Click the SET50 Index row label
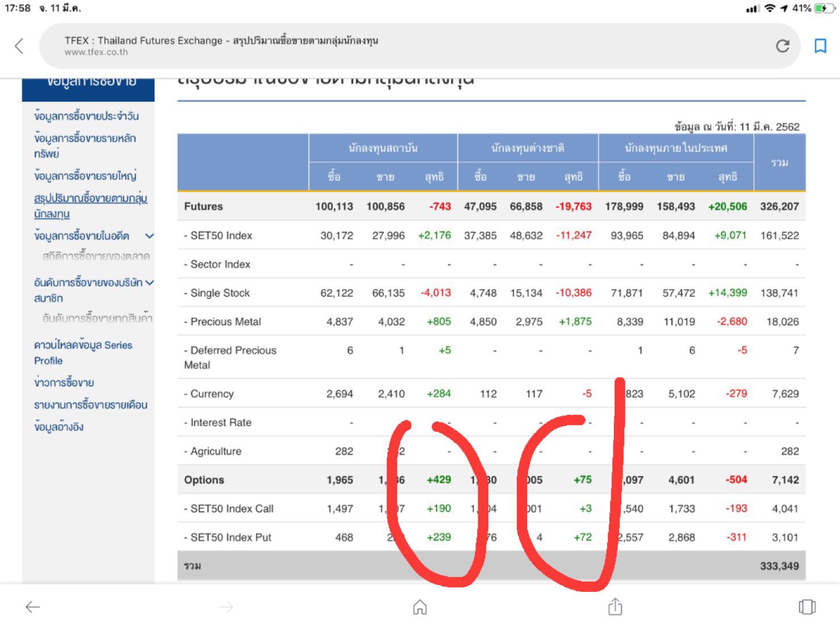 click(221, 235)
